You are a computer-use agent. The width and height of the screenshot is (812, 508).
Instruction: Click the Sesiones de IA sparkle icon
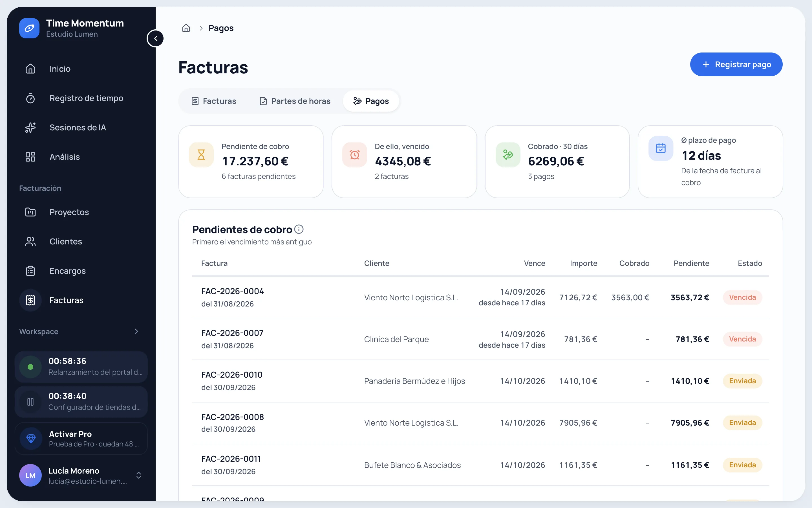click(x=30, y=128)
